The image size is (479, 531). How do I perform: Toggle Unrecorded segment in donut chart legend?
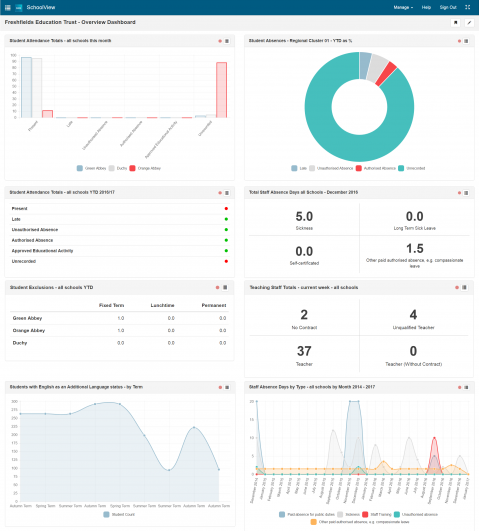pyautogui.click(x=412, y=168)
